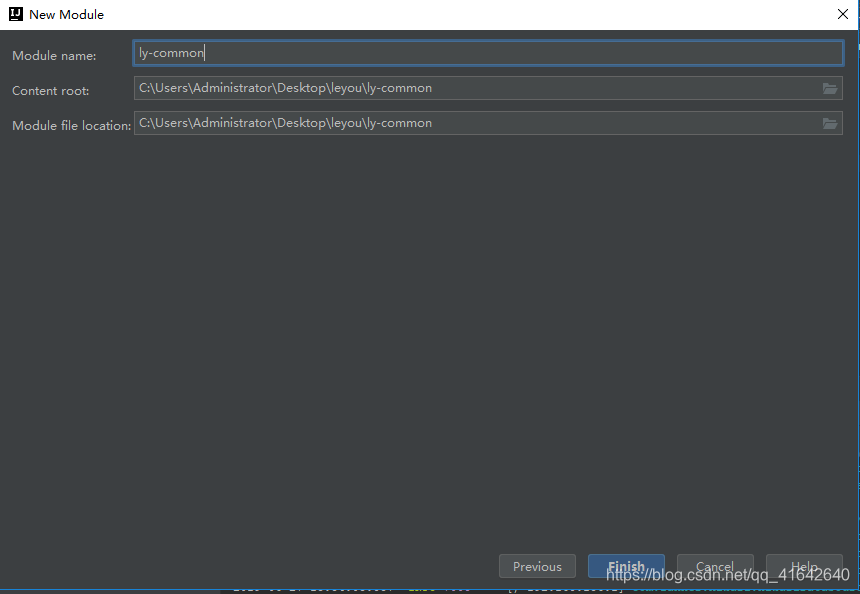Click the Previous button
Screen dimensions: 860x594
click(537, 566)
